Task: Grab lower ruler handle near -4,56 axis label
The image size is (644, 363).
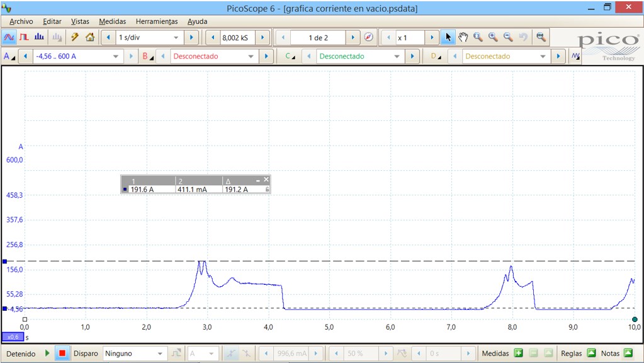Action: point(4,308)
